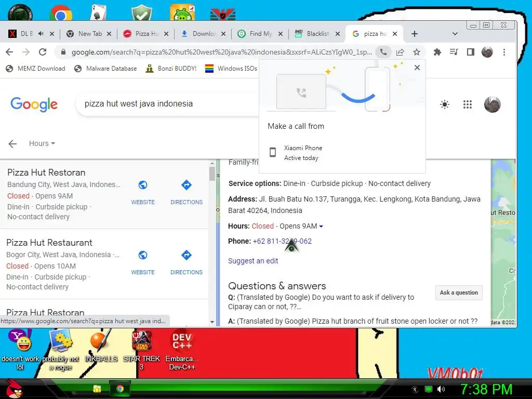Open the Hours filter dropdown
Viewport: 532px width, 399px height.
(42, 143)
